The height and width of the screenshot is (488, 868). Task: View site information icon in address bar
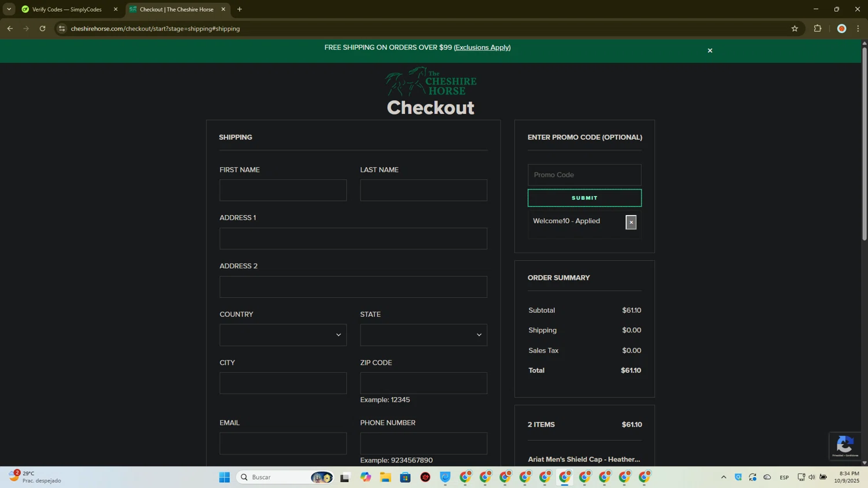[x=62, y=28]
